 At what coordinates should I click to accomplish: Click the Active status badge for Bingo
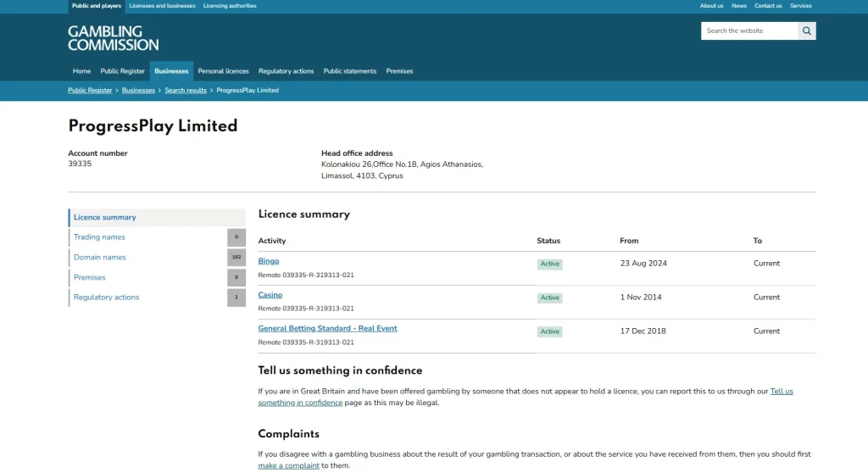(x=549, y=264)
